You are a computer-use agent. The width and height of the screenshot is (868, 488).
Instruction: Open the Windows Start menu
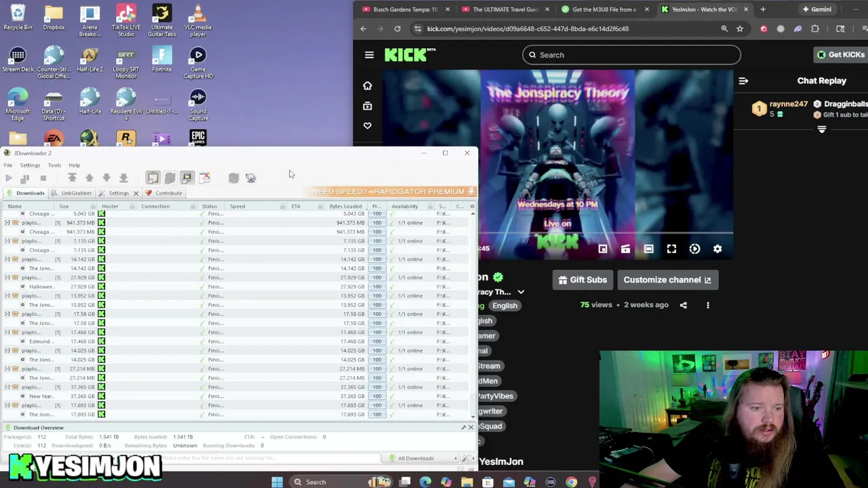277,482
